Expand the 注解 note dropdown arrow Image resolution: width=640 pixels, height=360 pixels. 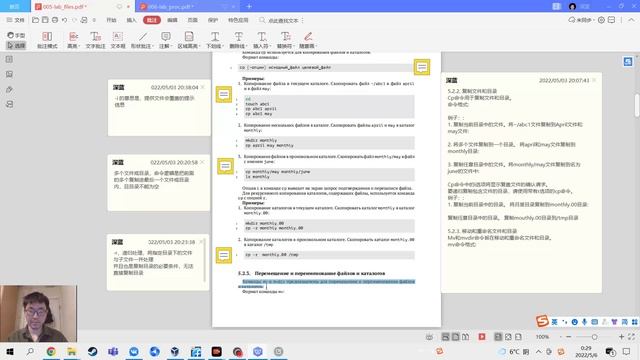[171, 47]
